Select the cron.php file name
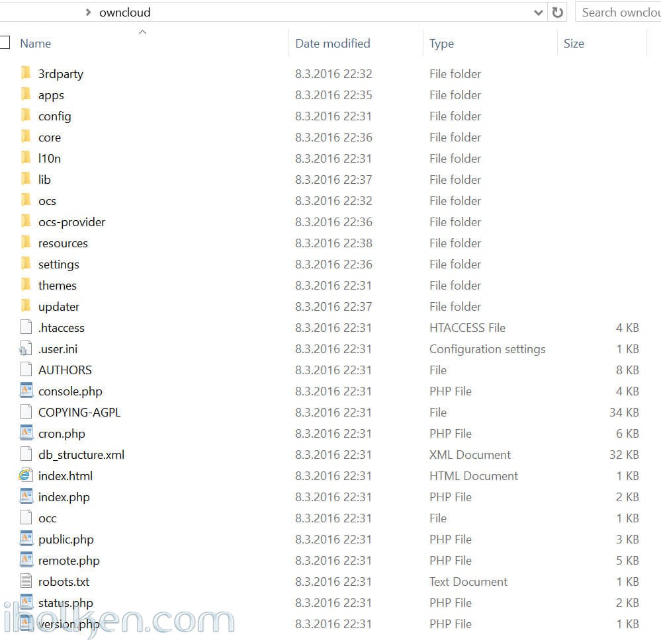The height and width of the screenshot is (644, 661). pos(62,433)
